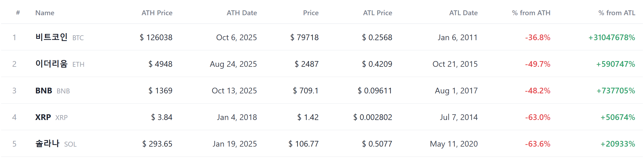The image size is (644, 158).
Task: Open the 솔라나 SOL coin link
Action: point(56,143)
